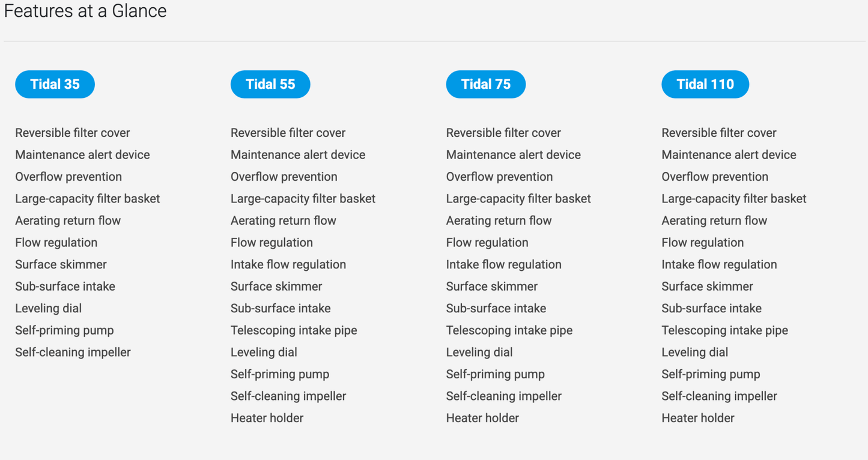The image size is (868, 460).
Task: Select Surface skimmer in Tidal 35 column
Action: tap(61, 264)
